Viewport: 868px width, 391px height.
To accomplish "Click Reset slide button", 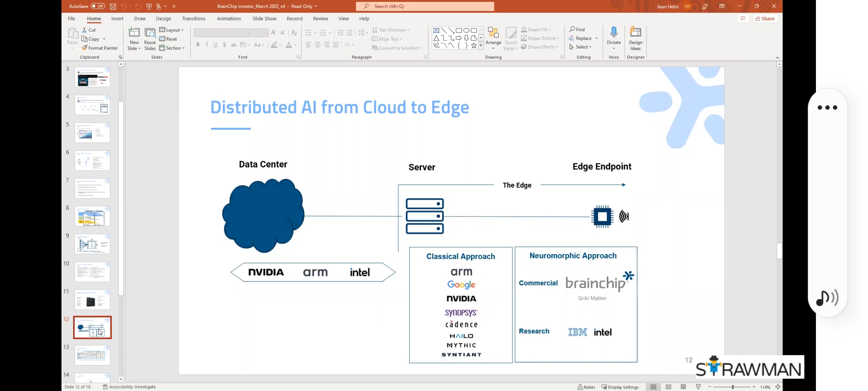I will coord(168,39).
